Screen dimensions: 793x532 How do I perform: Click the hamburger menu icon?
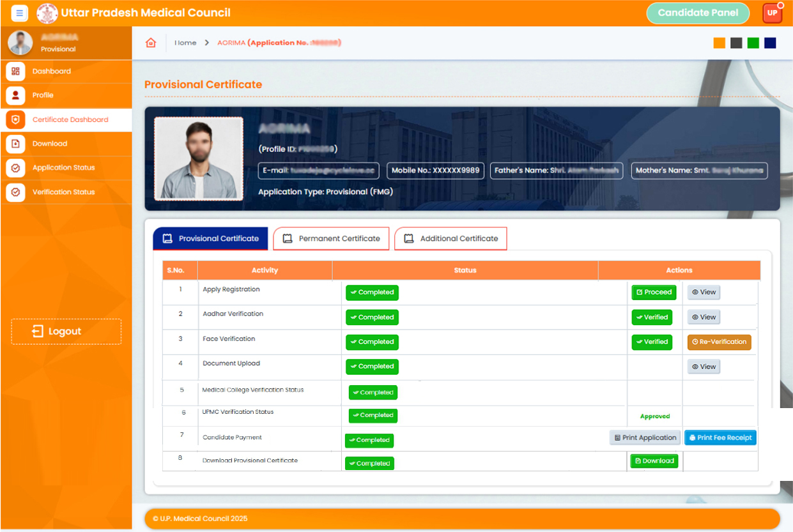tap(19, 13)
